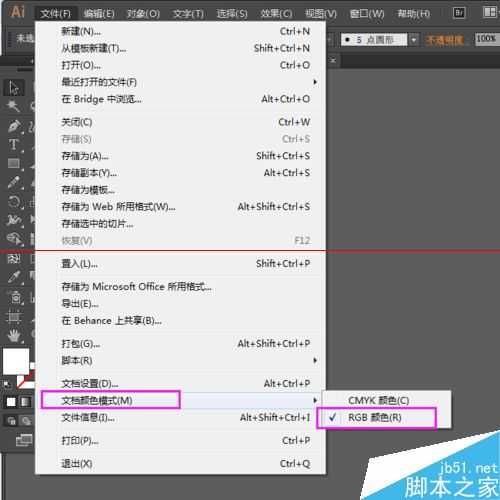Choose 关闭(C) menu entry

(x=180, y=122)
